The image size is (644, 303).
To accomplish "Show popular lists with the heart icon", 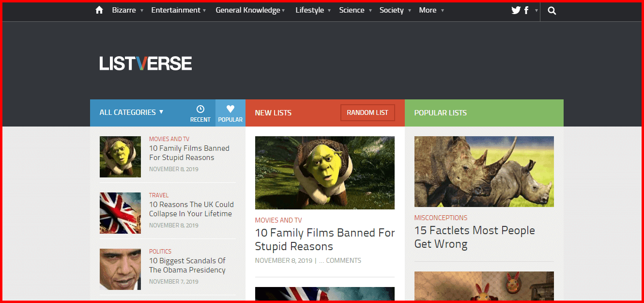I will [x=230, y=113].
